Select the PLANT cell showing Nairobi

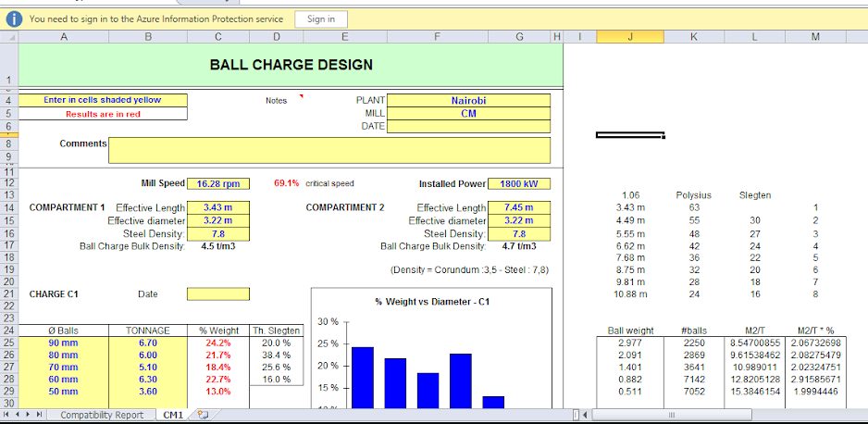click(468, 100)
